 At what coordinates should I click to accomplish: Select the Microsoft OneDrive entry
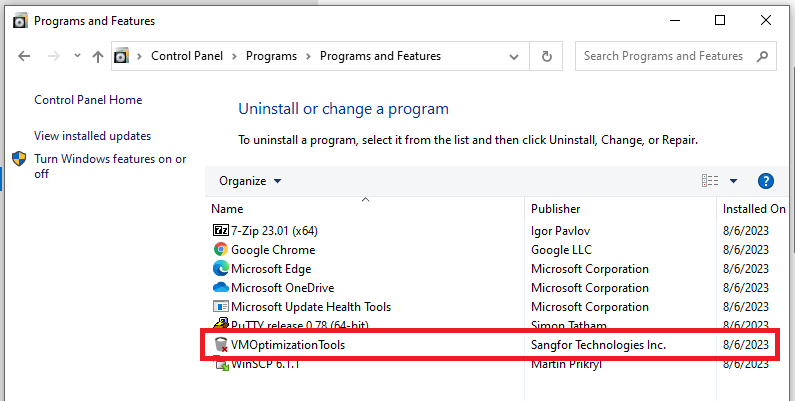point(282,287)
